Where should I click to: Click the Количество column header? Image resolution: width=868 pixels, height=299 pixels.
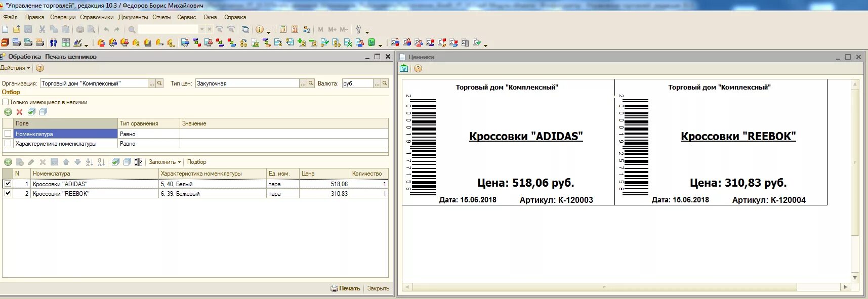click(369, 174)
